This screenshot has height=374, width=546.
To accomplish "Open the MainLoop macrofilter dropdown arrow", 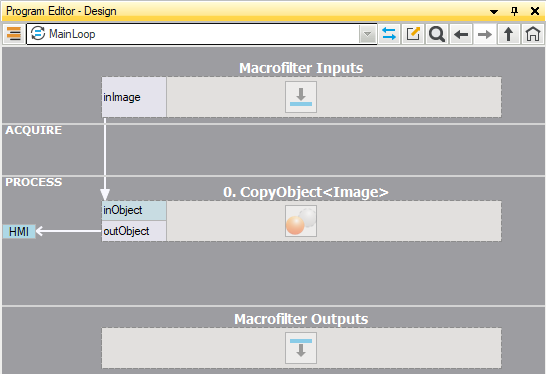I will (367, 34).
